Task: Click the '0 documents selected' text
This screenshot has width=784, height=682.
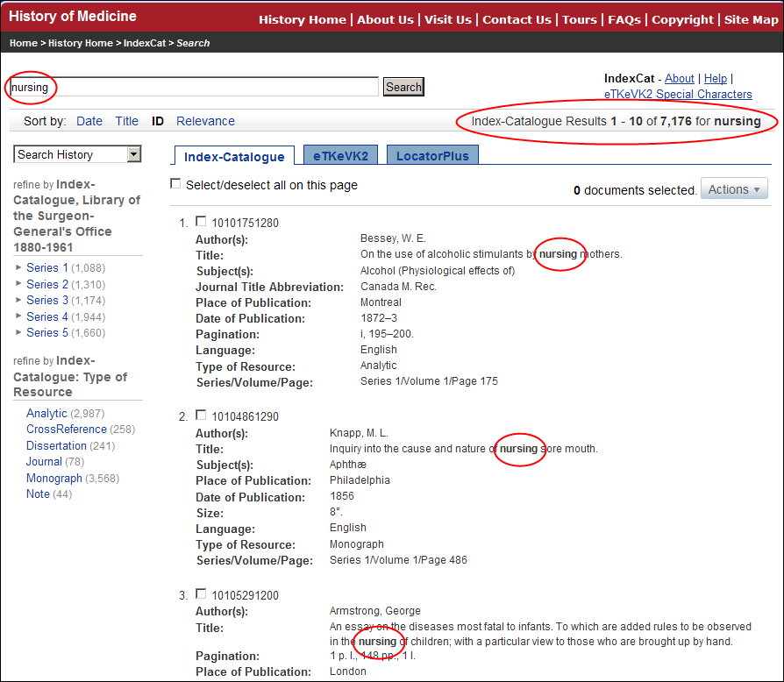Action: point(635,190)
